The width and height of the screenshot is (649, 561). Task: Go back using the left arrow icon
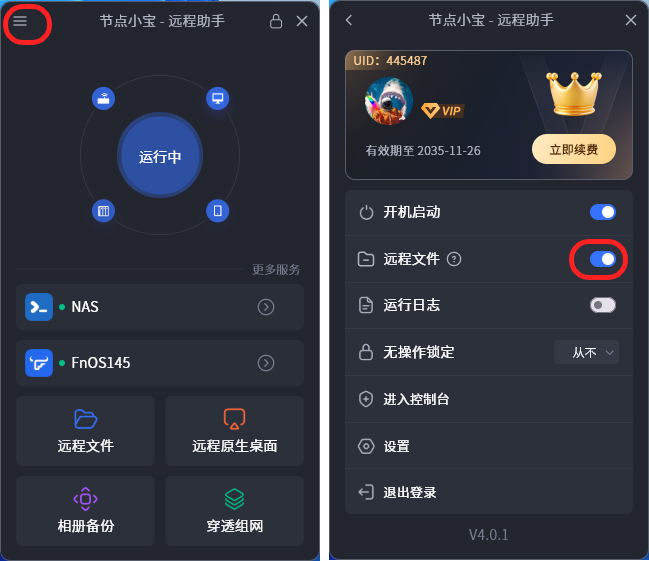click(349, 20)
